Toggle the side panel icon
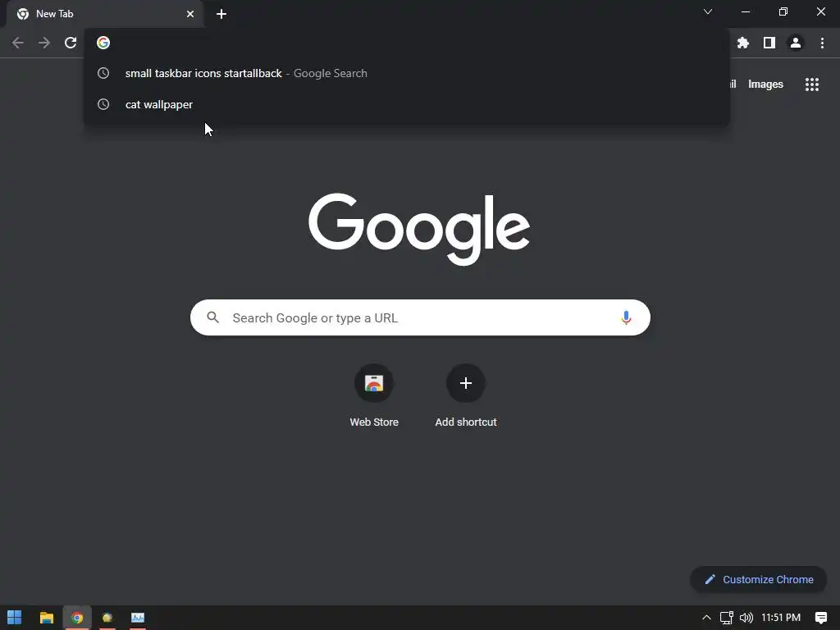This screenshot has height=630, width=840. pyautogui.click(x=769, y=43)
